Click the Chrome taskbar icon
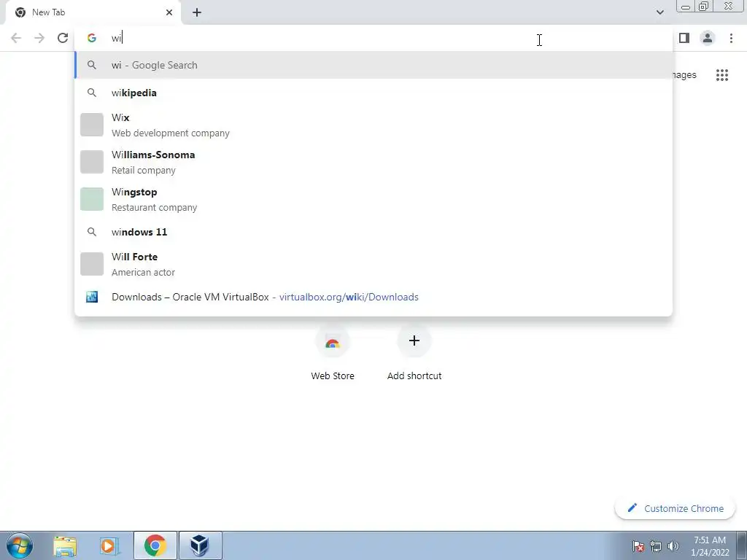Viewport: 747px width, 560px height. [155, 545]
